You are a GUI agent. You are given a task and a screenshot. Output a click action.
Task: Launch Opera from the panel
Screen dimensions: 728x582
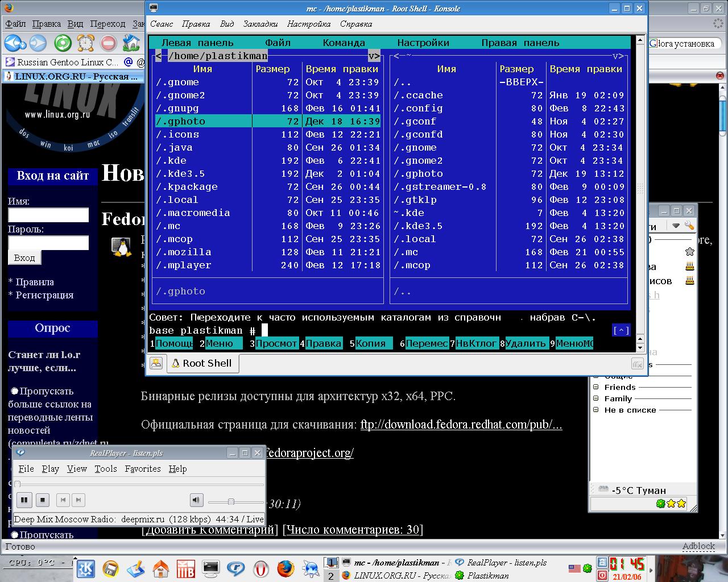tap(261, 568)
